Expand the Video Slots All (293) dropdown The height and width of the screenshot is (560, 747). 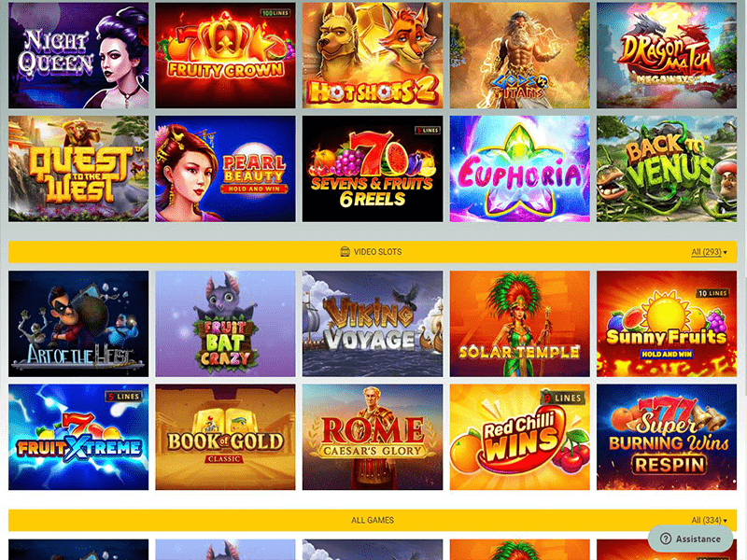709,252
